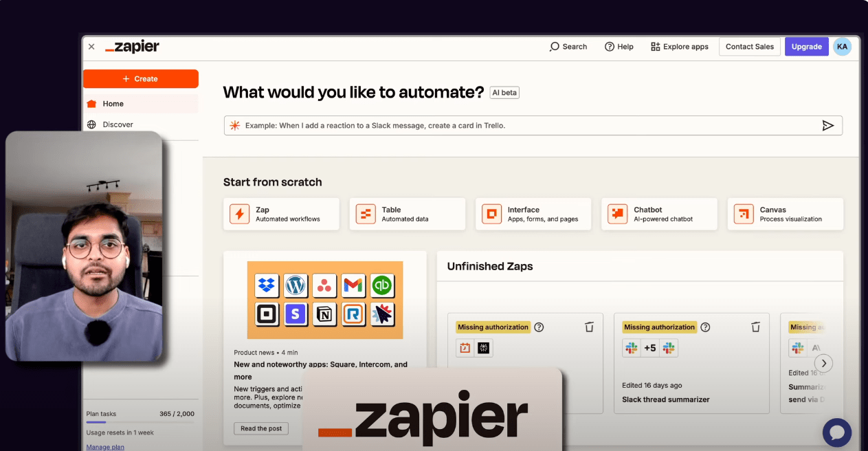Click the QuickBooks icon in news image

coord(381,285)
